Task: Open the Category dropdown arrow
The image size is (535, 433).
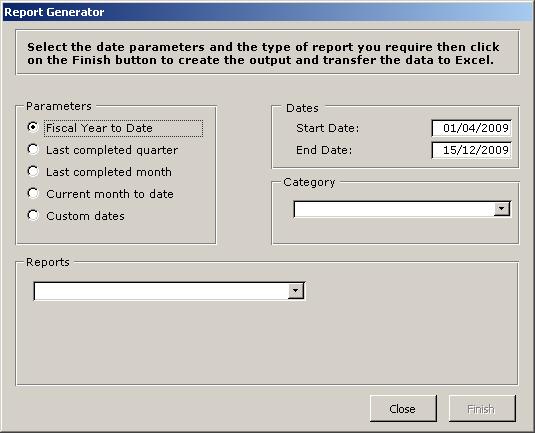Action: (x=502, y=208)
